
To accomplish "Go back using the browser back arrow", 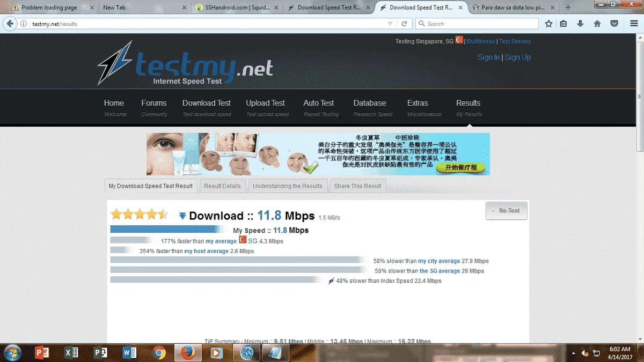I will [10, 24].
